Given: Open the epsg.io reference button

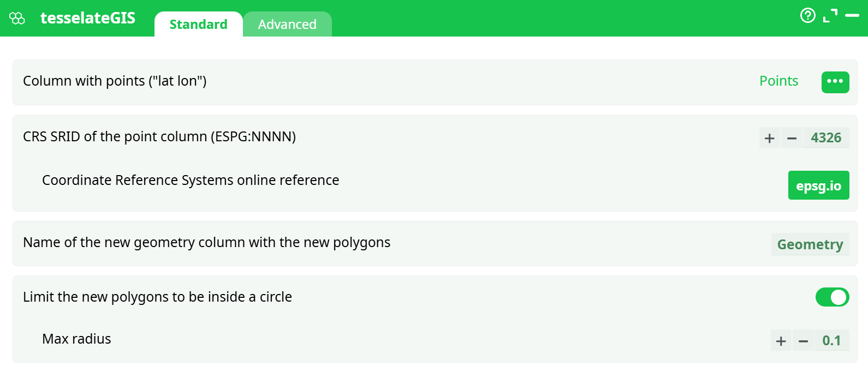Looking at the screenshot, I should coord(818,185).
